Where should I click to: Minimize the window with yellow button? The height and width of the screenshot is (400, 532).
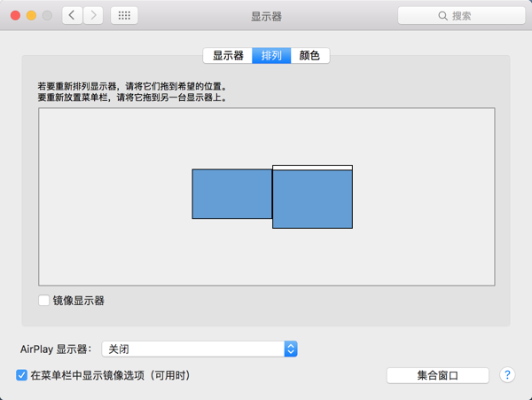pyautogui.click(x=31, y=16)
